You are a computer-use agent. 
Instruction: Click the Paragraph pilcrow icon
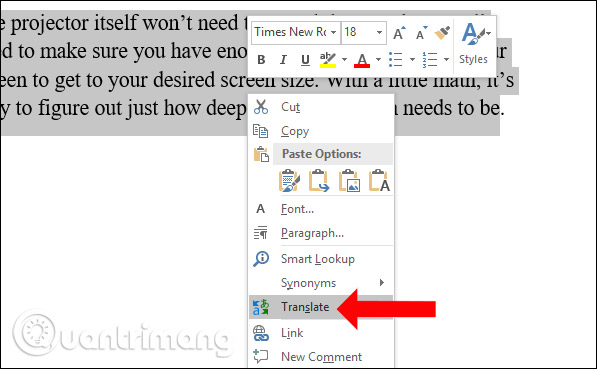coord(261,233)
